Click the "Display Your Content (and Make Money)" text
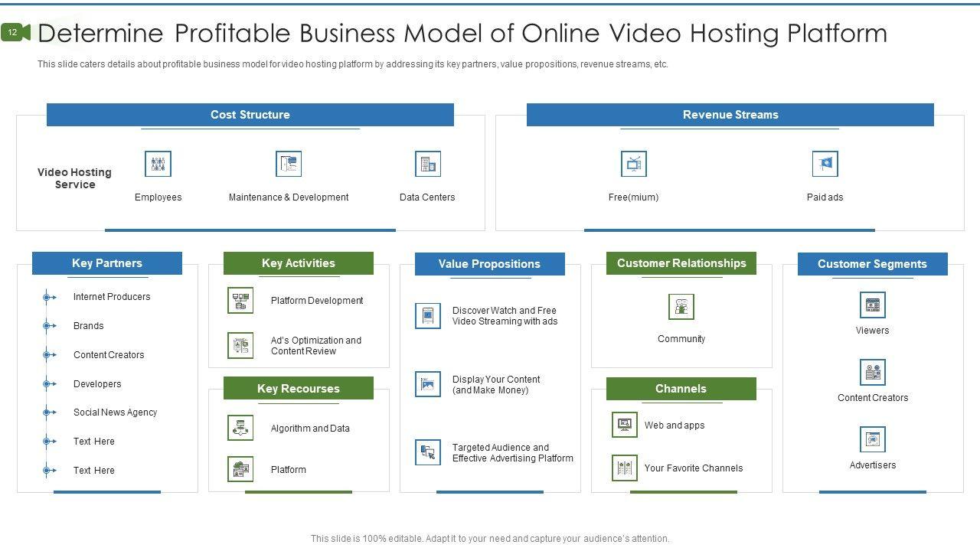 496,385
